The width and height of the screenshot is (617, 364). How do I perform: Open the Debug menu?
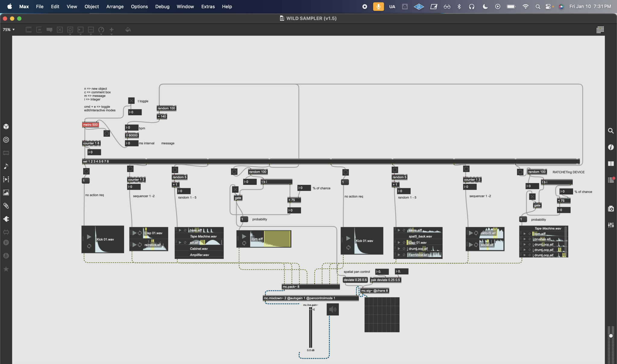162,6
